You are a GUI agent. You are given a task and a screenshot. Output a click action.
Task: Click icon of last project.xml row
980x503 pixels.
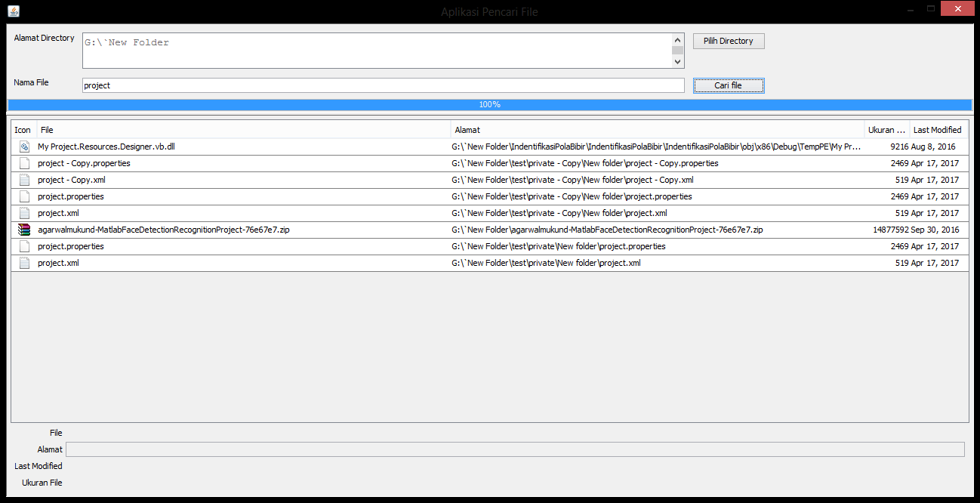pos(24,263)
